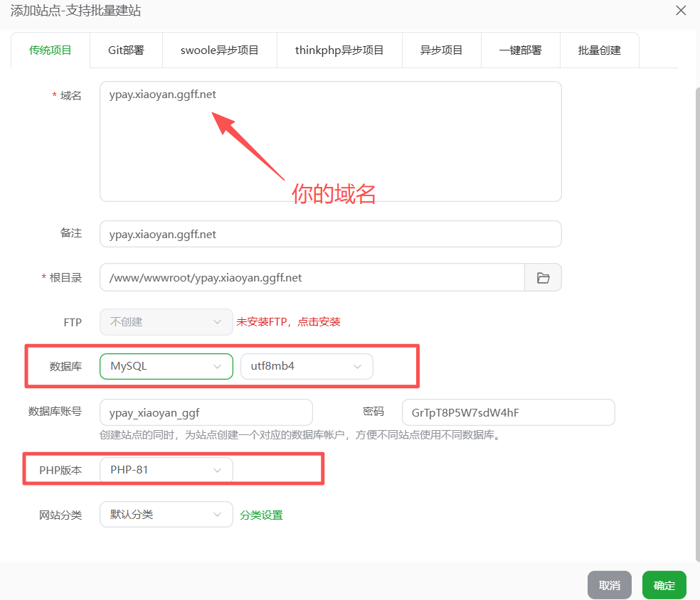This screenshot has height=600, width=700.
Task: Open the 批量创建 tab
Action: 599,50
